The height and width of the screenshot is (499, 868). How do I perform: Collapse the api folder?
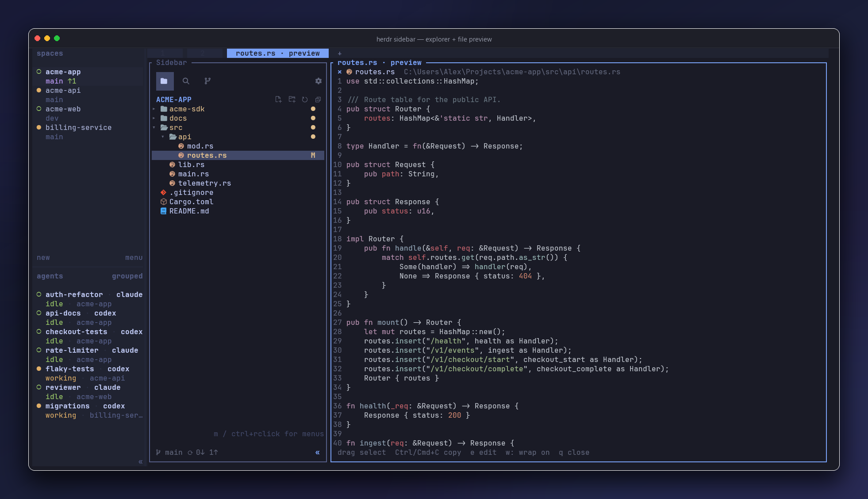[163, 137]
